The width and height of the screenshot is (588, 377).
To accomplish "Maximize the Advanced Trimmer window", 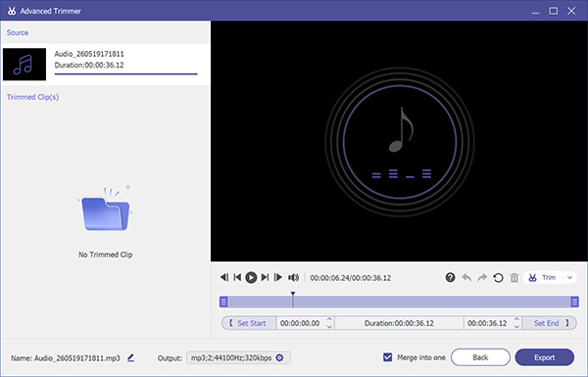I will pyautogui.click(x=553, y=11).
